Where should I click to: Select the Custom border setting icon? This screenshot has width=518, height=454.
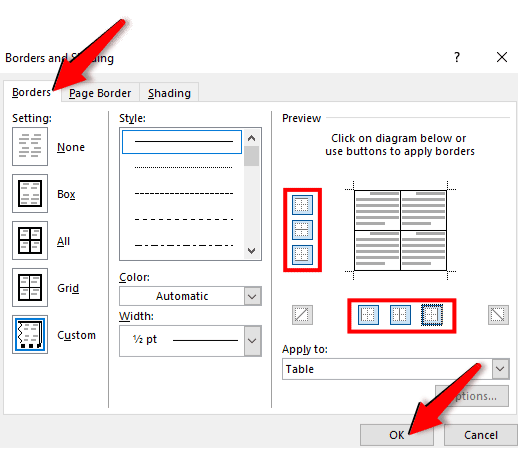coord(30,334)
